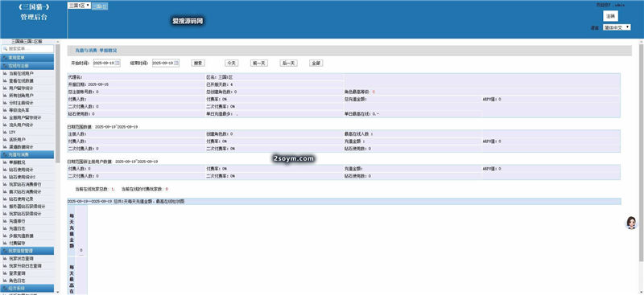The width and height of the screenshot is (644, 295).
Task: Click the 全部 button
Action: 316,64
